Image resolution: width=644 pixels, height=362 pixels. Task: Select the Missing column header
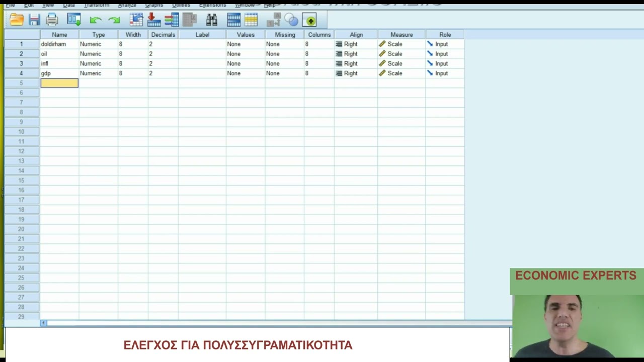[x=285, y=35]
